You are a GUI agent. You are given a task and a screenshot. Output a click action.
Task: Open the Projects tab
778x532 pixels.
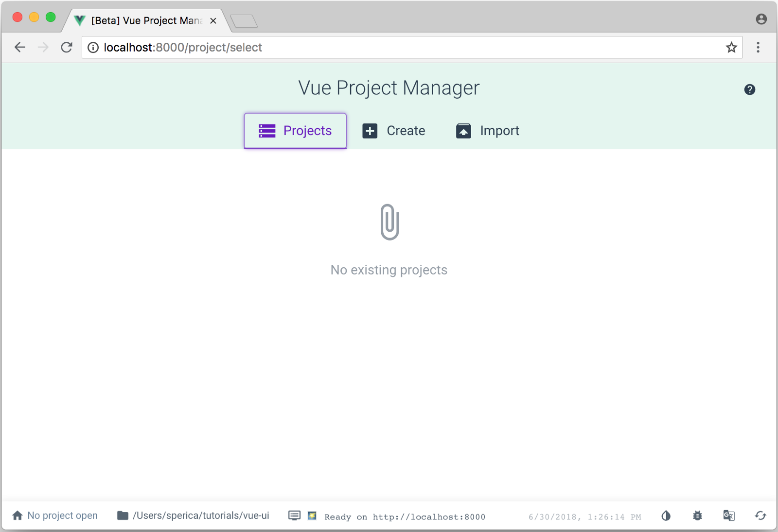[x=295, y=131]
